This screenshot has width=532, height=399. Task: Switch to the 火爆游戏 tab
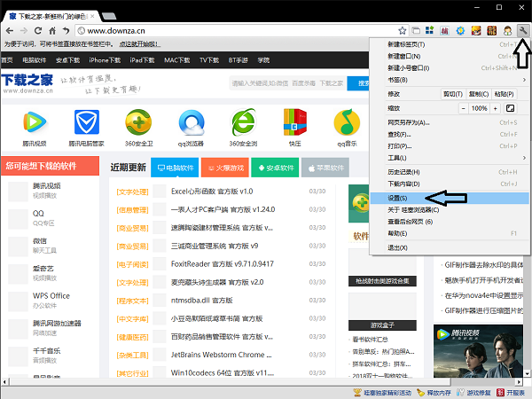click(x=224, y=168)
